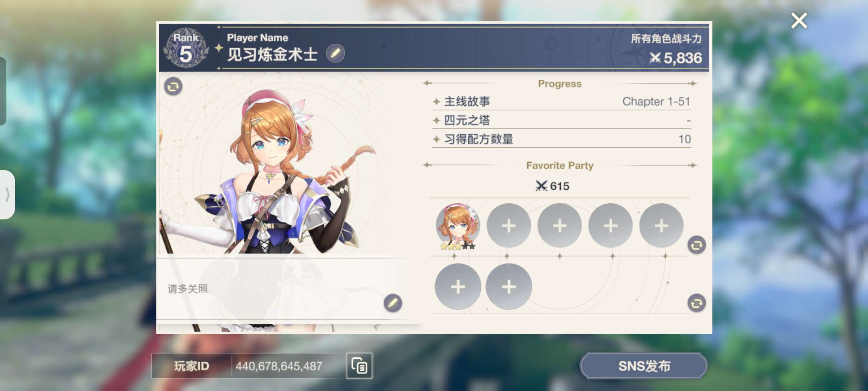Change favorite party top row swap icon

(697, 245)
